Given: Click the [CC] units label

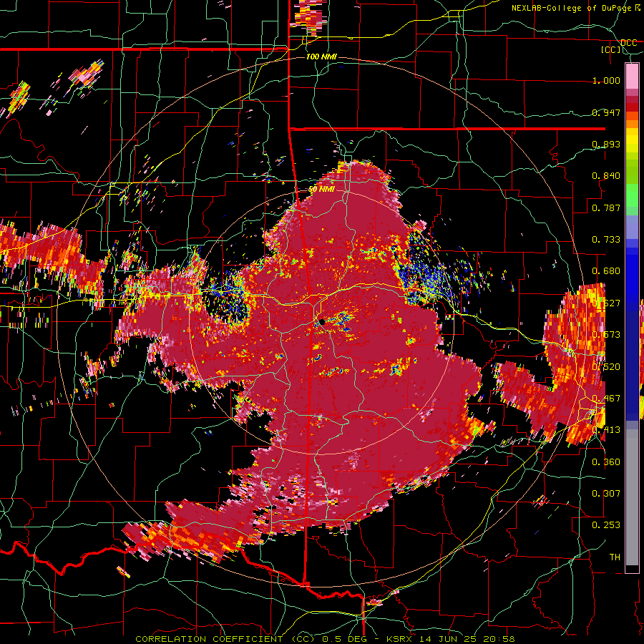Looking at the screenshot, I should pyautogui.click(x=611, y=49).
